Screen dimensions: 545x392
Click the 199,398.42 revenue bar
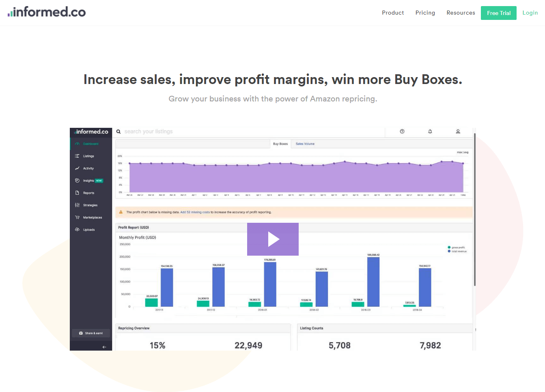pos(373,282)
